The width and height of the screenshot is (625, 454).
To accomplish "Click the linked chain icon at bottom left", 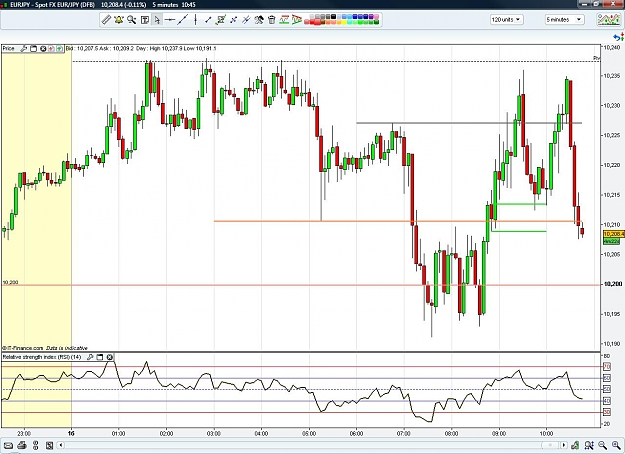I will [x=35, y=445].
